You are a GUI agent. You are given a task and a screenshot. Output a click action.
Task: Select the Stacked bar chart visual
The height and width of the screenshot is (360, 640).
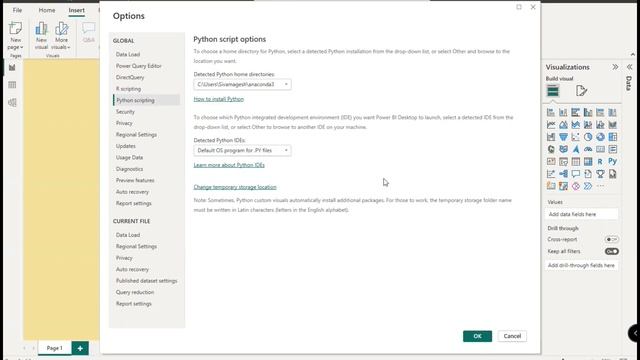pos(551,112)
